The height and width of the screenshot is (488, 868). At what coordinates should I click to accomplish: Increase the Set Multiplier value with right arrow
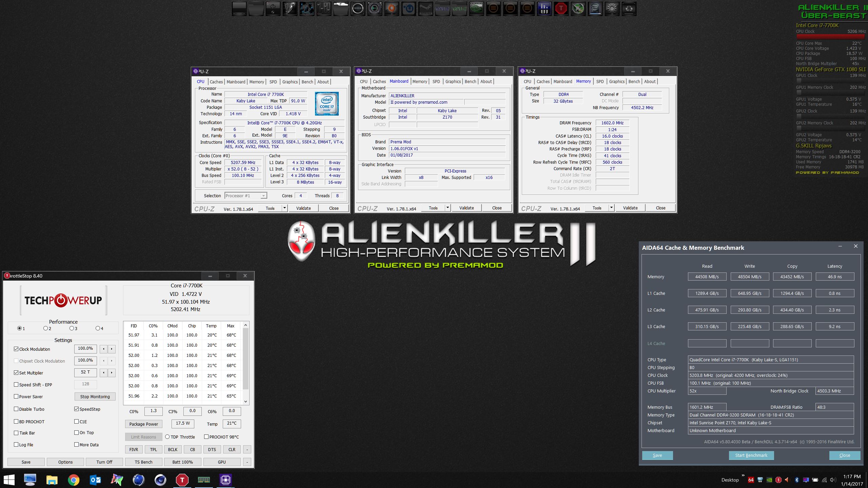(x=112, y=373)
